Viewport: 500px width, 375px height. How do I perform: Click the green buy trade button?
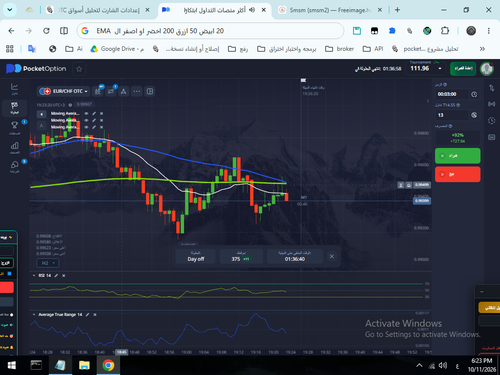457,156
